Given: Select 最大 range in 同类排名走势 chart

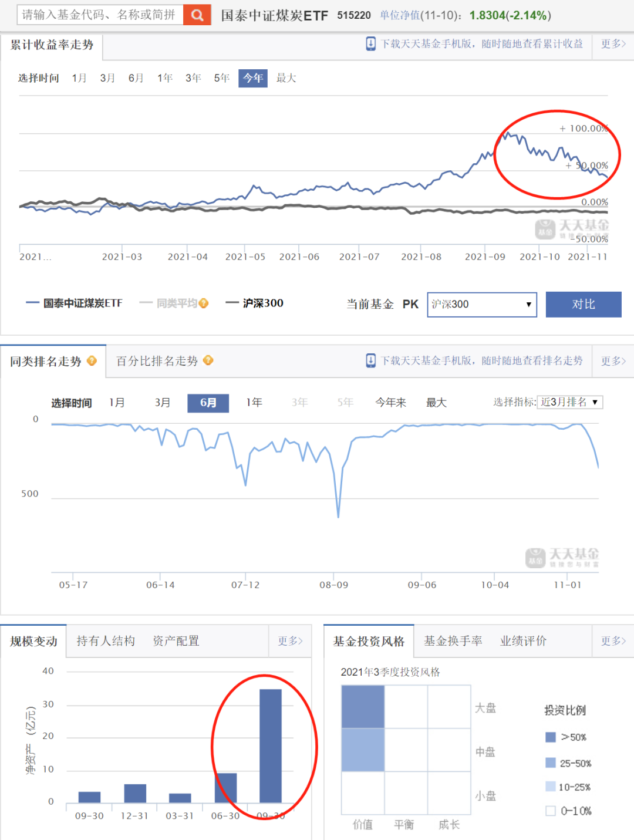Looking at the screenshot, I should click(x=436, y=403).
